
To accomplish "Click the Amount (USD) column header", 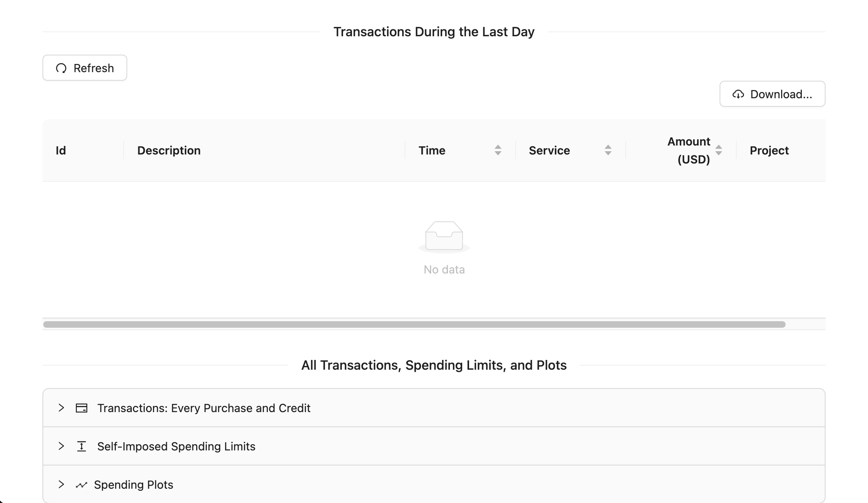I will (x=689, y=150).
